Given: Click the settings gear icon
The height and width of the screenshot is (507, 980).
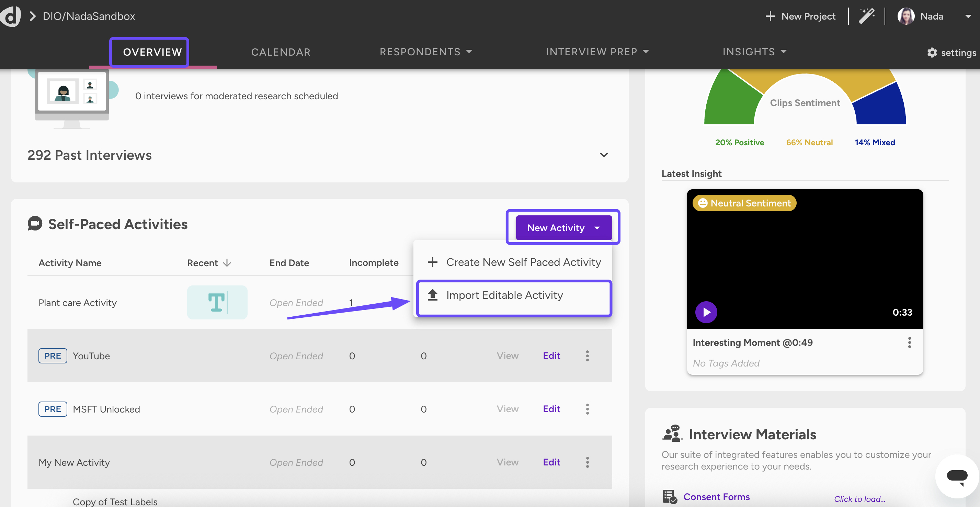Looking at the screenshot, I should click(933, 53).
